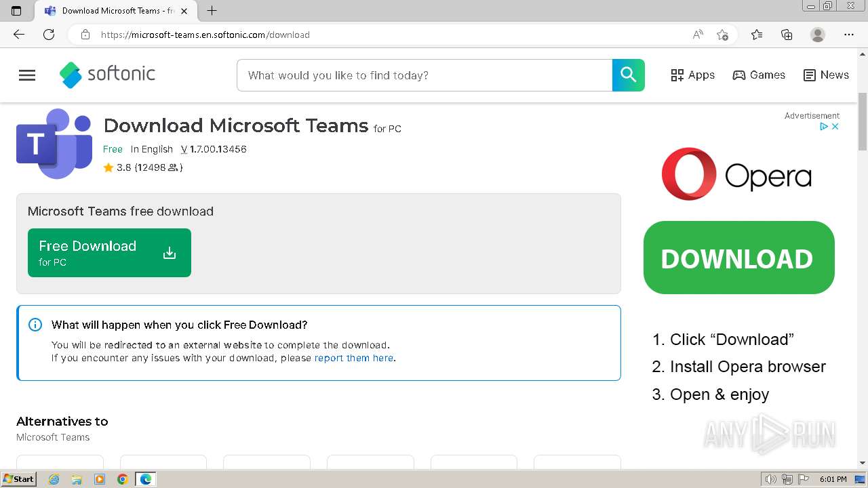Open the Windows Start menu
Viewport: 868px width, 488px height.
tap(18, 479)
